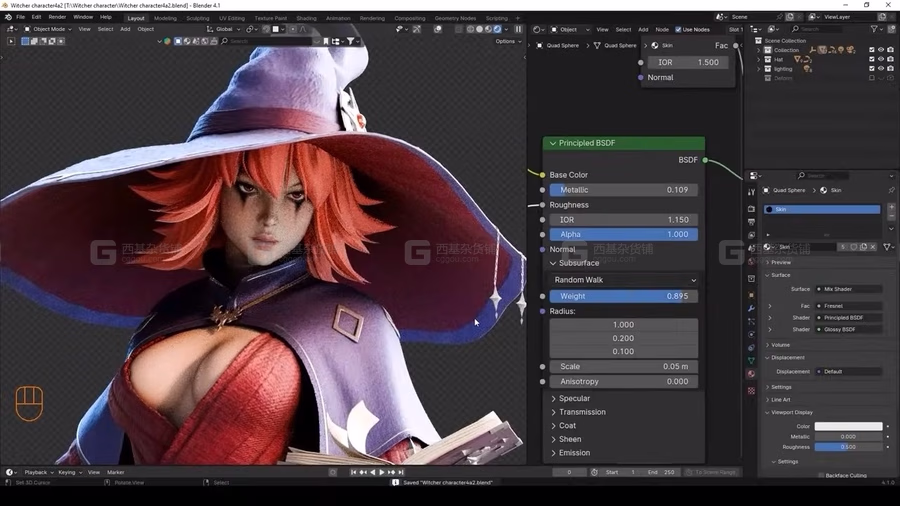Open the outliner filter funnel dropdown
The width and height of the screenshot is (900, 506).
pyautogui.click(x=876, y=29)
